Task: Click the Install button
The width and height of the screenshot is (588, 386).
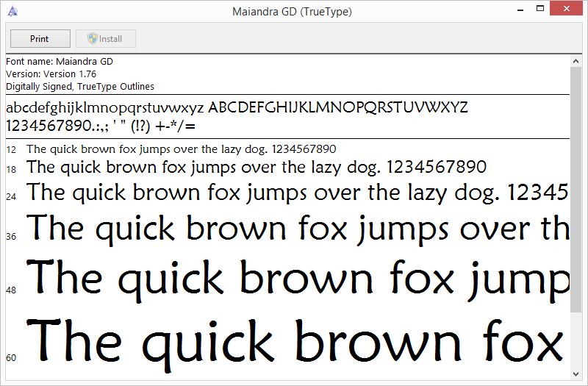Action: click(x=106, y=39)
